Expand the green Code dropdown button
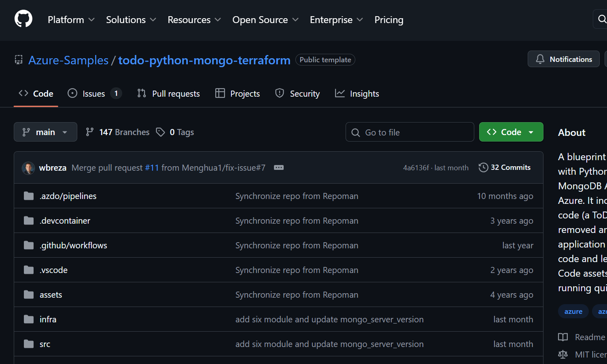The width and height of the screenshot is (607, 364). (x=511, y=132)
